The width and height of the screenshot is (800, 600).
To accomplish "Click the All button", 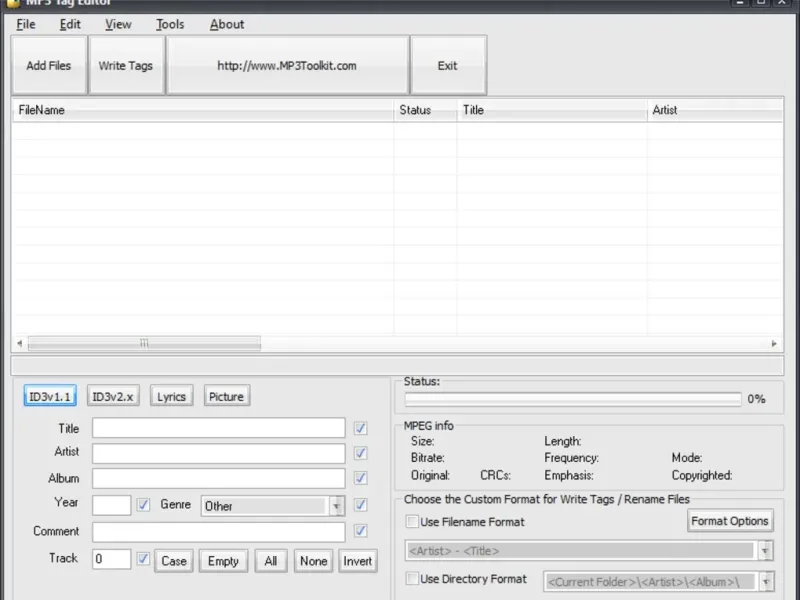I will 271,561.
